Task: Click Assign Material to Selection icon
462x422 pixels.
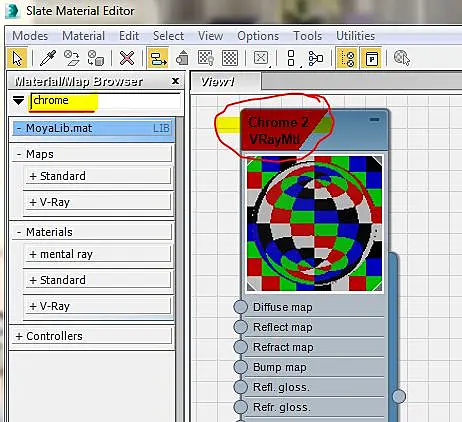Action: click(96, 58)
